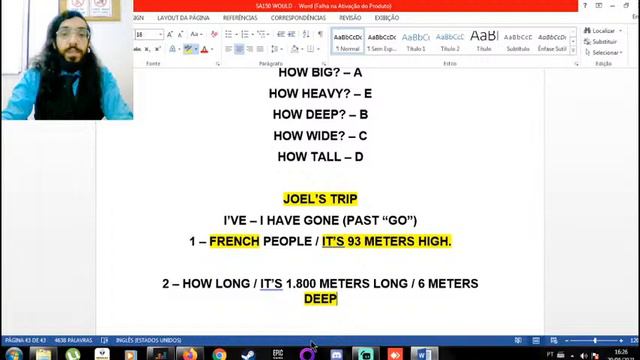Toggle subscript formatting

pos(147,49)
